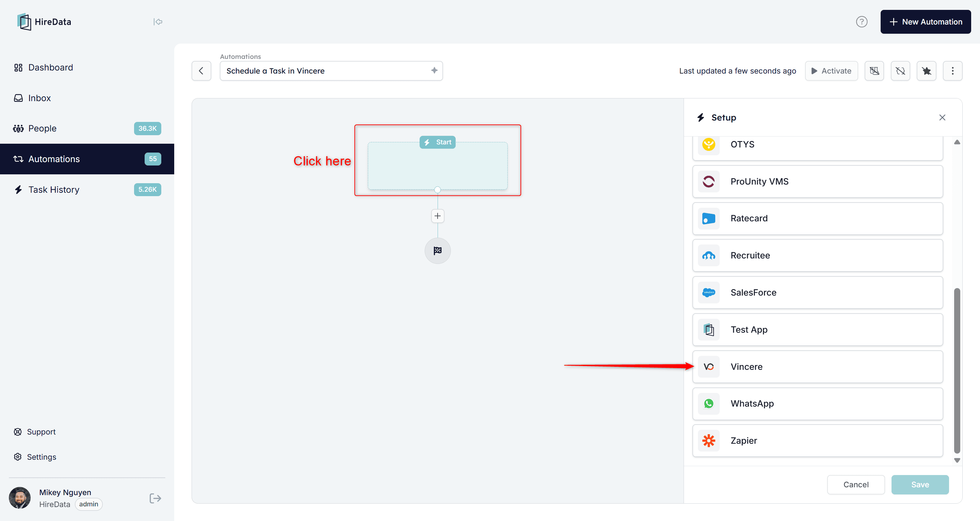
Task: Select Automations in sidebar
Action: [87, 159]
